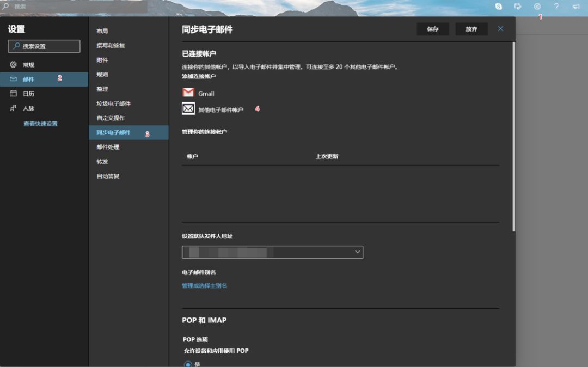588x367 pixels.
Task: Click the top 搜索 mail search box
Action: tap(73, 7)
